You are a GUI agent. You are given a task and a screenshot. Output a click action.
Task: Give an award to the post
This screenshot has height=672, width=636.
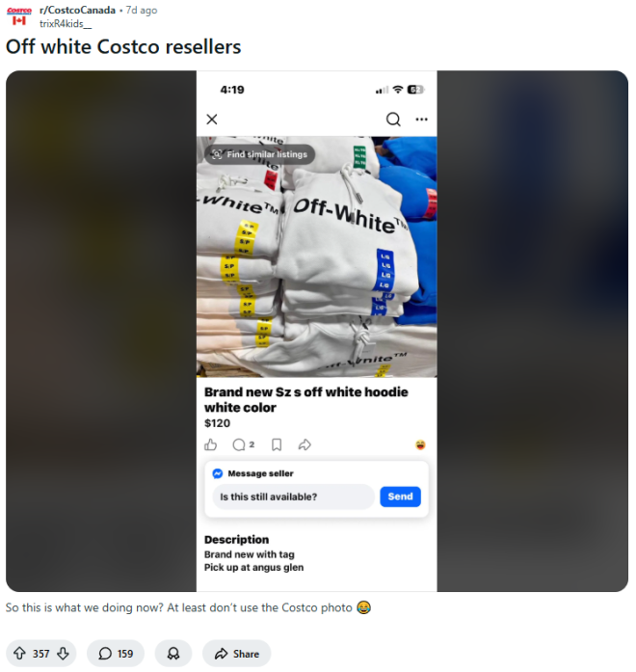click(x=173, y=653)
